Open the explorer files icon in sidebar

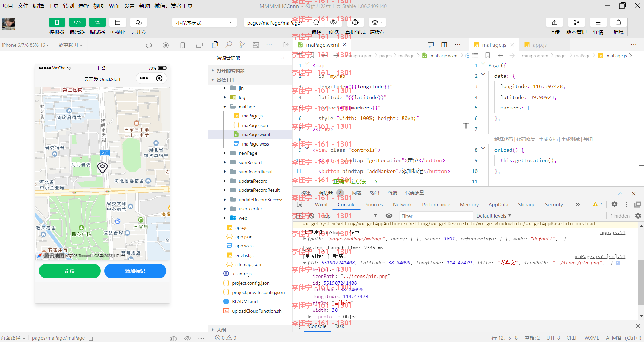coord(215,45)
